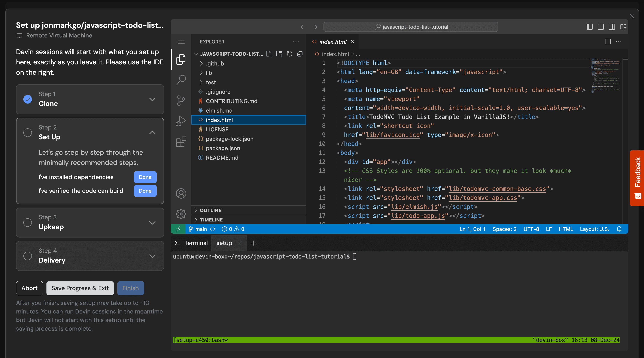Expand the test folder

249,82
